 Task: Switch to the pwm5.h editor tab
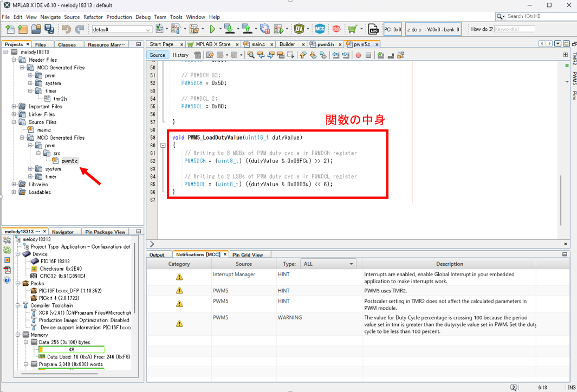point(325,44)
